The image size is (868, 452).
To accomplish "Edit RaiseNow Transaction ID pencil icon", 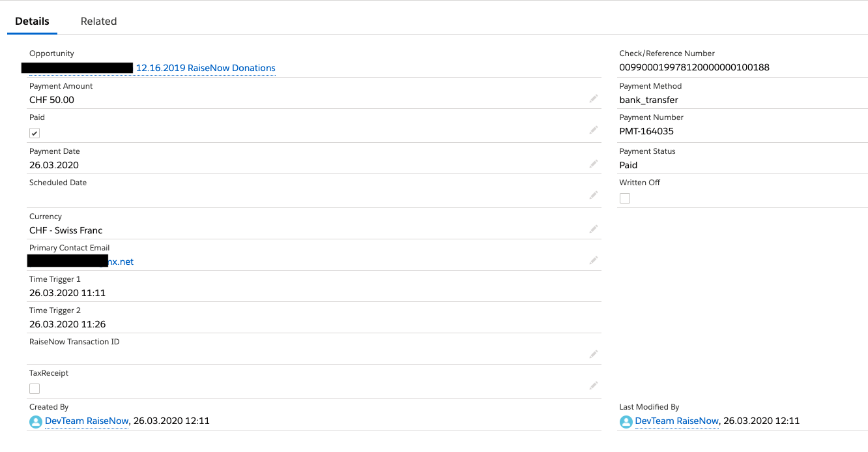I will tap(593, 354).
